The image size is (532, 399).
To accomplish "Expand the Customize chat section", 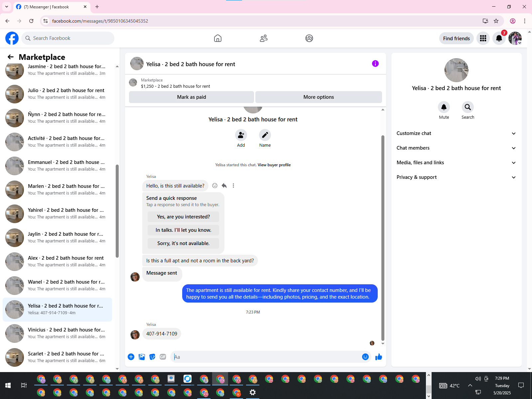I will [456, 133].
